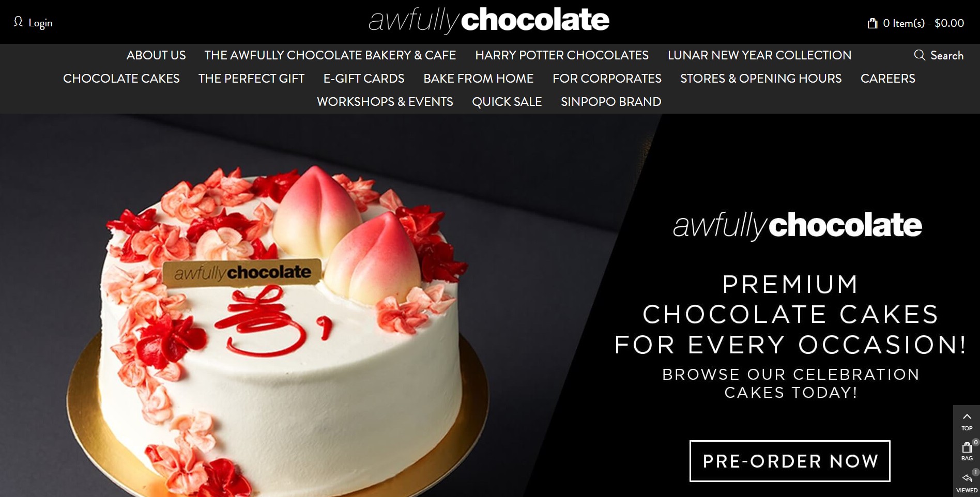Open the shopping bag icon in header
The image size is (980, 497).
point(872,23)
